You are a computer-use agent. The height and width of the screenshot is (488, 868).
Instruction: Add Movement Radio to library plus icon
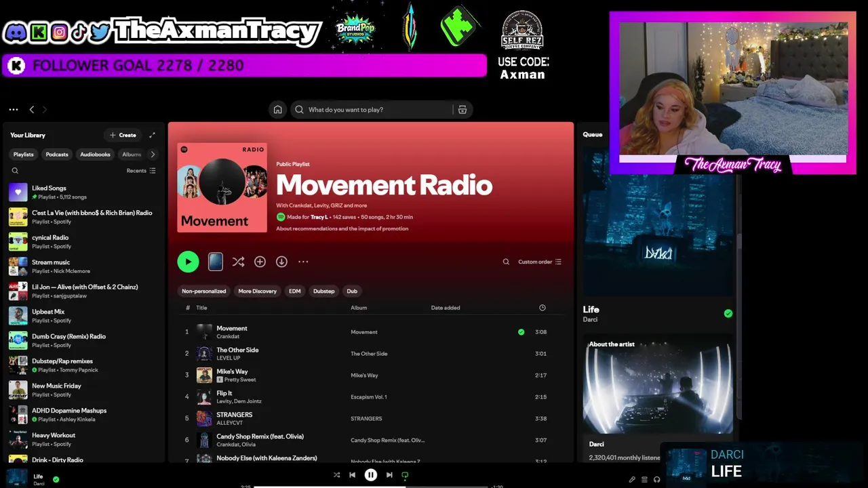[260, 262]
